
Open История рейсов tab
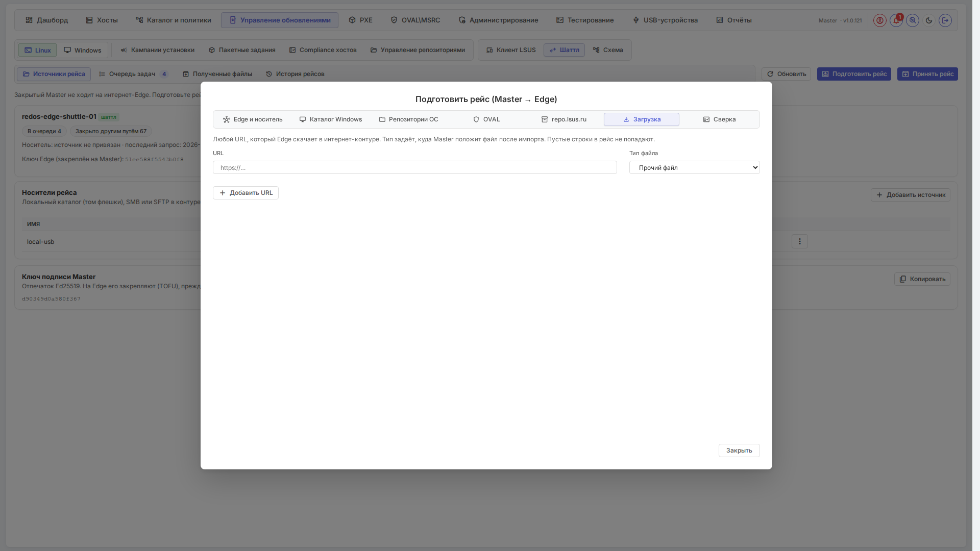click(295, 74)
